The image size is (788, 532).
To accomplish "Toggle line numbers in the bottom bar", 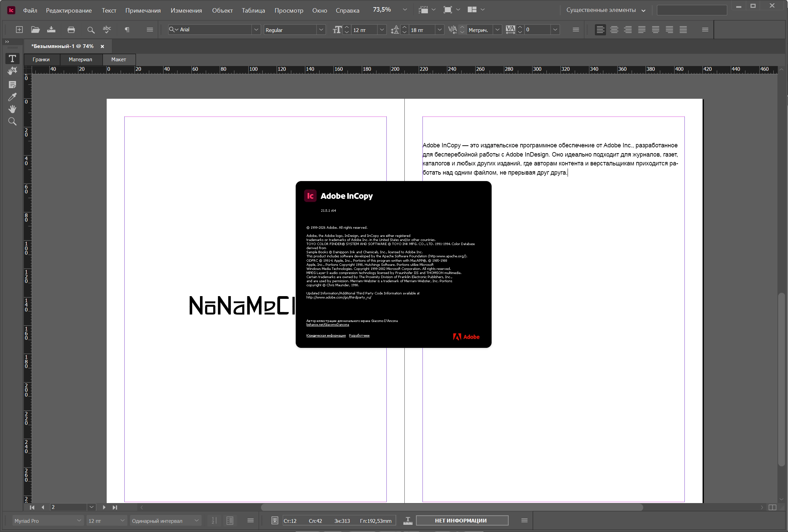I will (x=214, y=520).
